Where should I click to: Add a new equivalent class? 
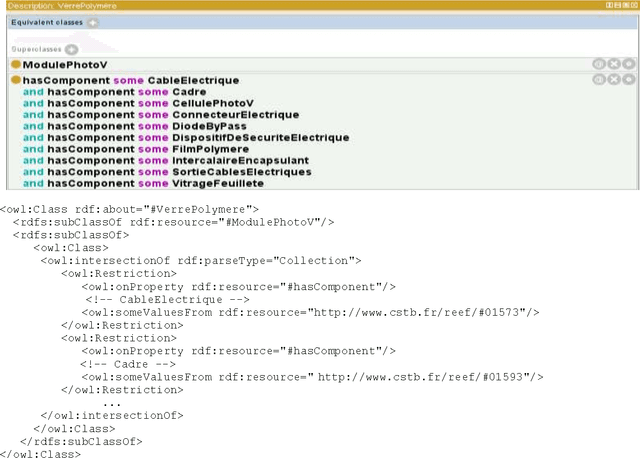[x=93, y=22]
